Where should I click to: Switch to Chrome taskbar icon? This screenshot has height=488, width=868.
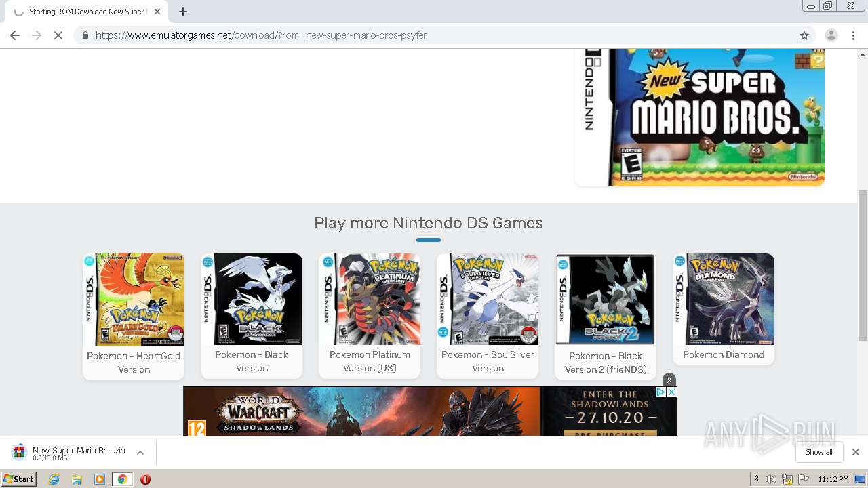(x=123, y=479)
